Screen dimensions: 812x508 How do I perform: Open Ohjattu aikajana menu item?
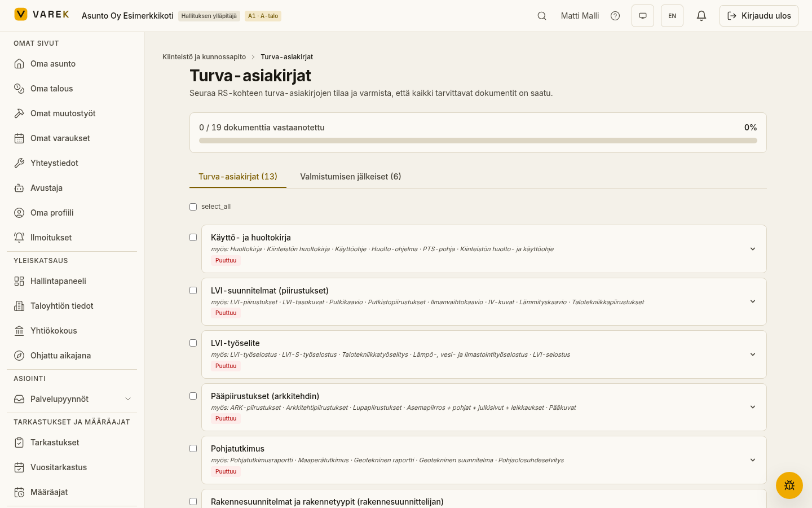point(72,356)
